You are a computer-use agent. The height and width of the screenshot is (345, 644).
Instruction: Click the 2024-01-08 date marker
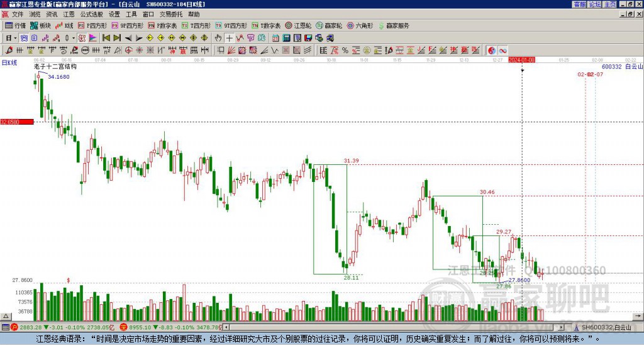click(522, 60)
